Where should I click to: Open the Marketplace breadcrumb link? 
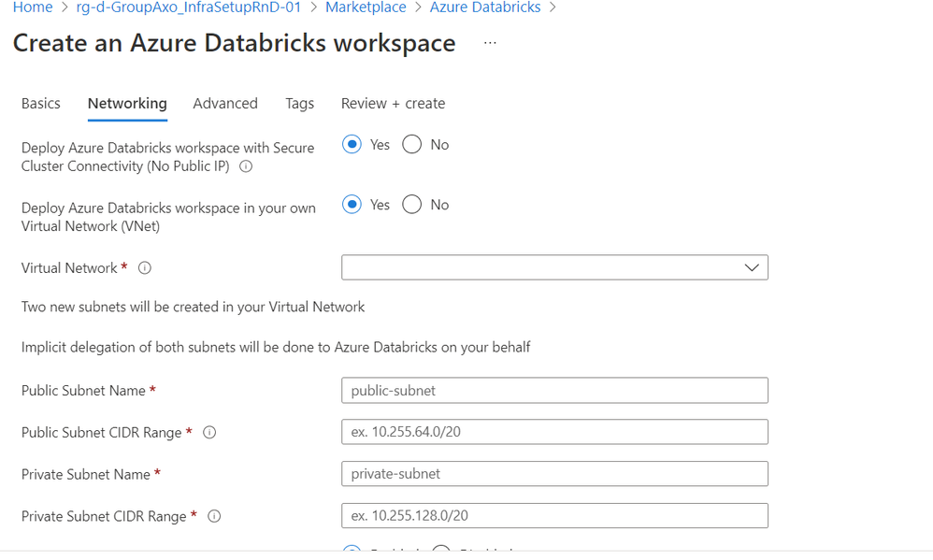tap(366, 7)
